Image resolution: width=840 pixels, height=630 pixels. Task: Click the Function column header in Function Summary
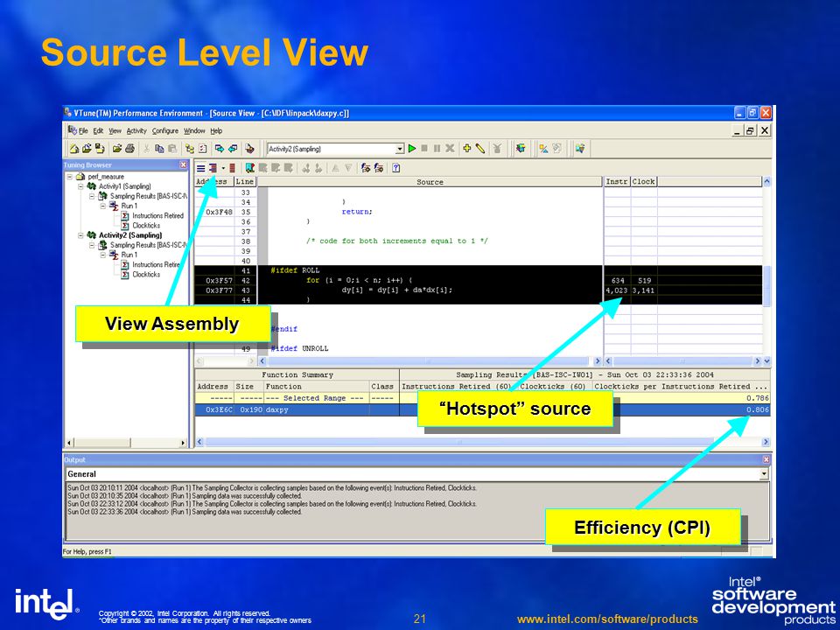pos(316,386)
